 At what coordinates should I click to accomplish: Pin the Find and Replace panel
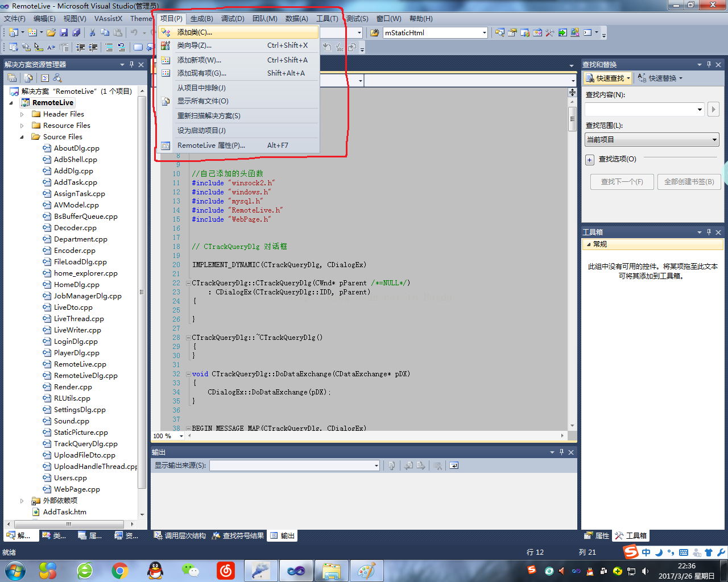coord(709,64)
